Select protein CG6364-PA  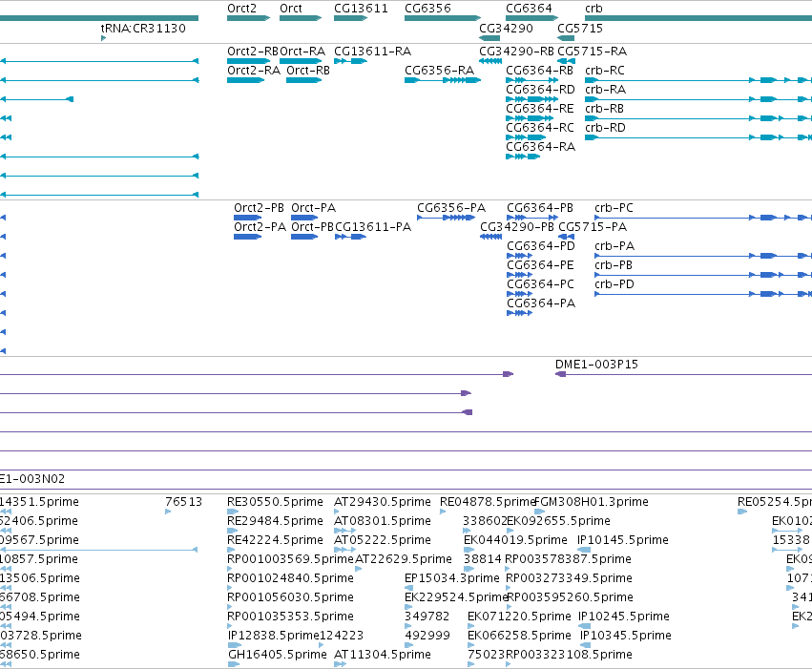tap(520, 313)
